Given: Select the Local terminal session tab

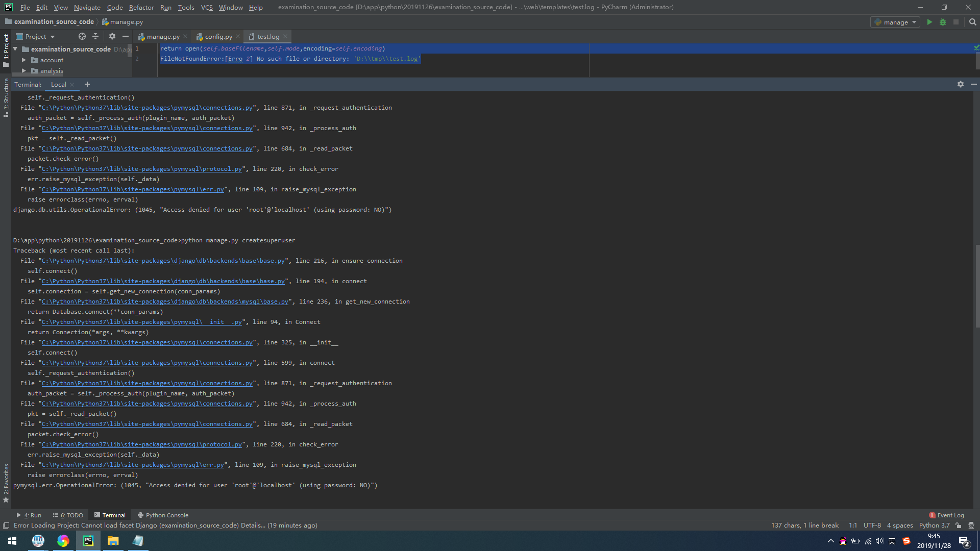Looking at the screenshot, I should pos(59,84).
